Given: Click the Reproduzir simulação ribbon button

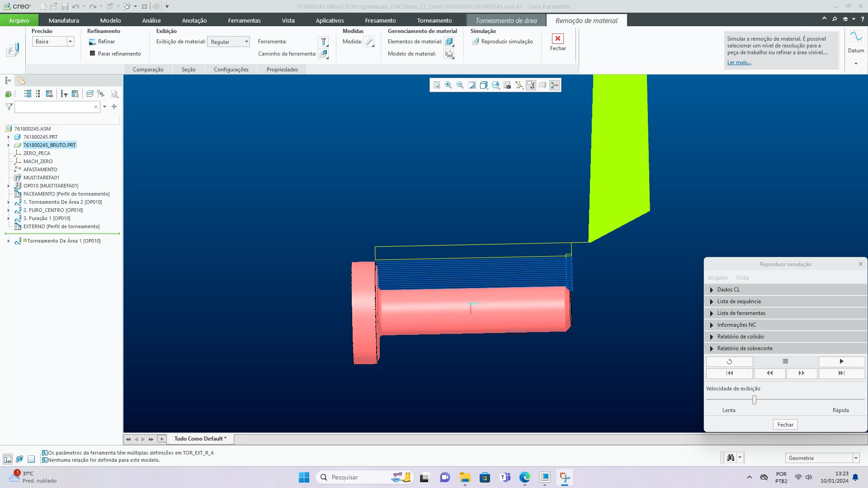Looking at the screenshot, I should tap(502, 42).
